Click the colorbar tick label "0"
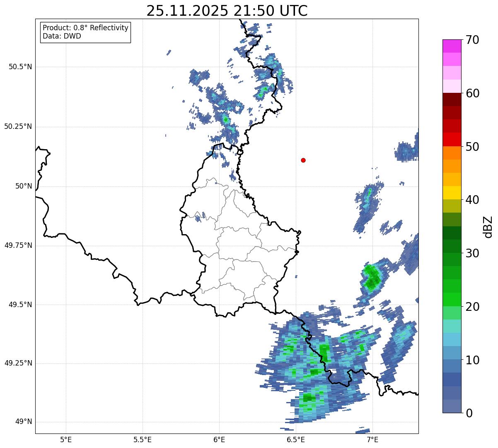498x448 pixels. [469, 413]
